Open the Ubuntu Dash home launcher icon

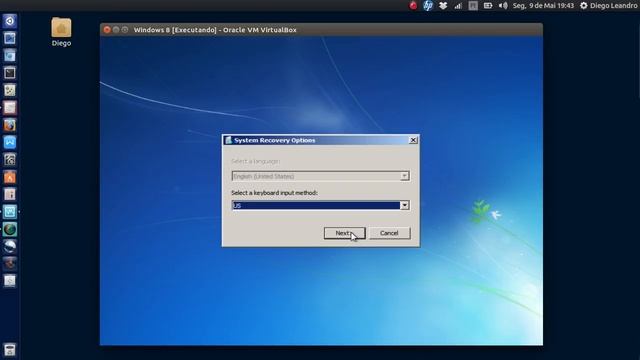(10, 21)
